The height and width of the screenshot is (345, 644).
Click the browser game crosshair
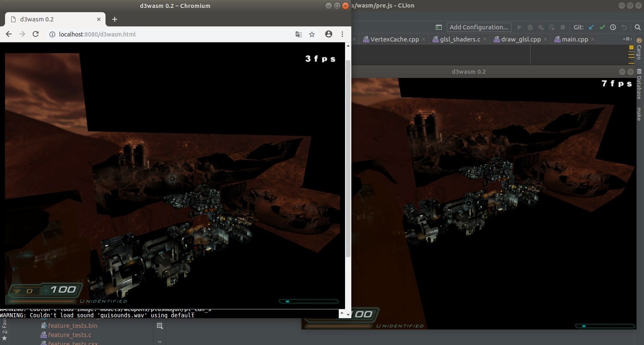pos(172,179)
